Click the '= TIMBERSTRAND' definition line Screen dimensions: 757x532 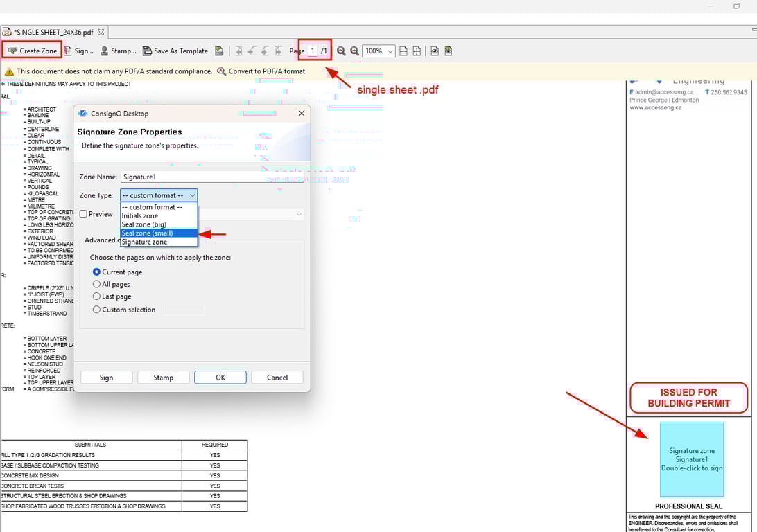(x=45, y=314)
